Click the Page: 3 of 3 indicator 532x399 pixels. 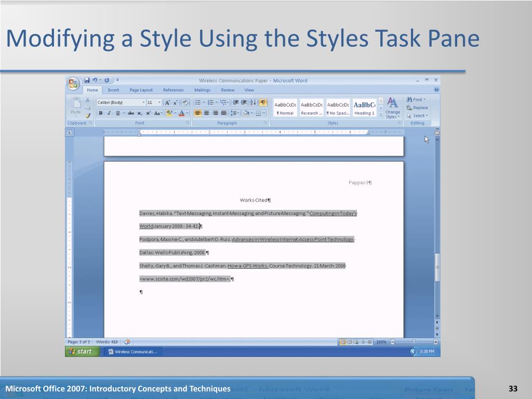[x=79, y=342]
